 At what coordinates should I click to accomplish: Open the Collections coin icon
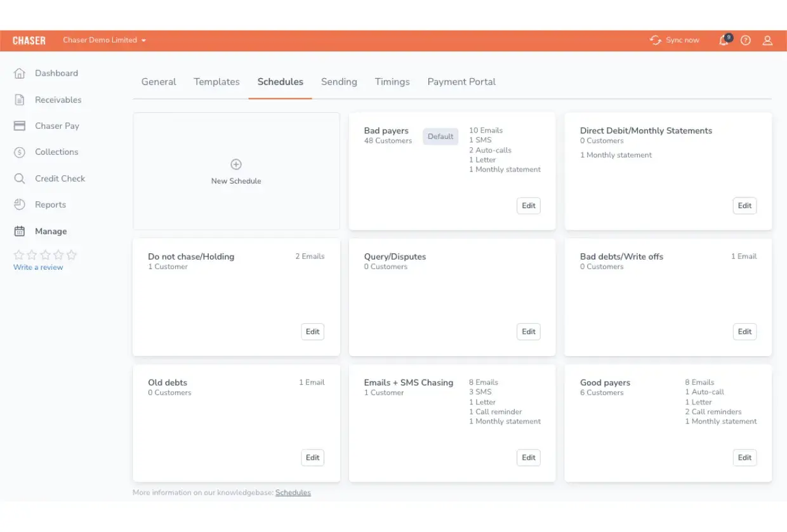20,152
